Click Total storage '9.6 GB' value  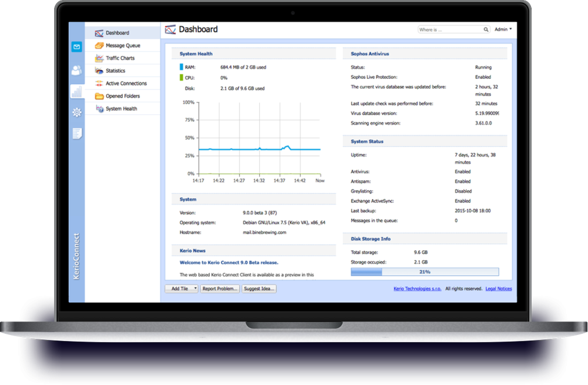click(x=421, y=253)
